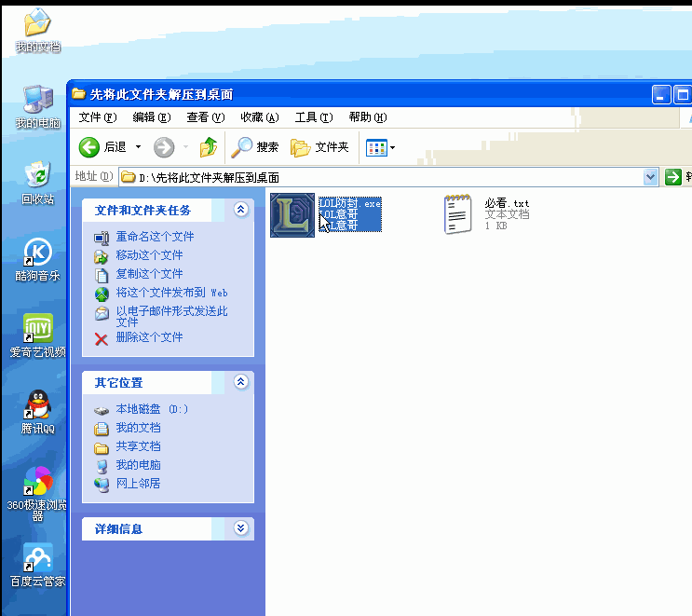Click the rename file task icon
This screenshot has width=692, height=616.
coord(102,238)
